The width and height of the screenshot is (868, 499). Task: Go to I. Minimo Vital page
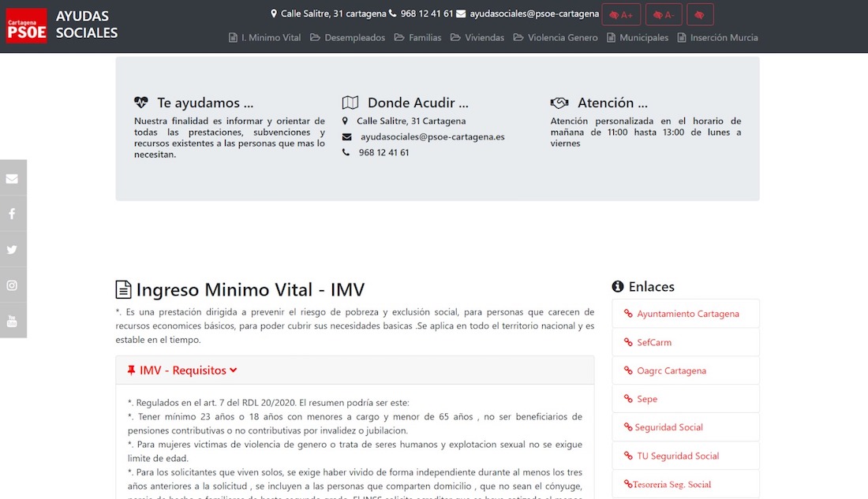(x=264, y=38)
